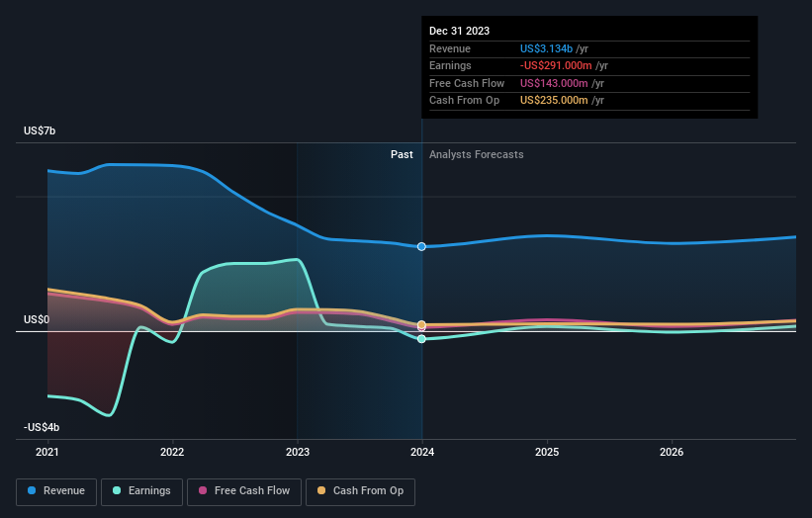Click the 2026 x-axis label
This screenshot has width=812, height=518.
672,453
